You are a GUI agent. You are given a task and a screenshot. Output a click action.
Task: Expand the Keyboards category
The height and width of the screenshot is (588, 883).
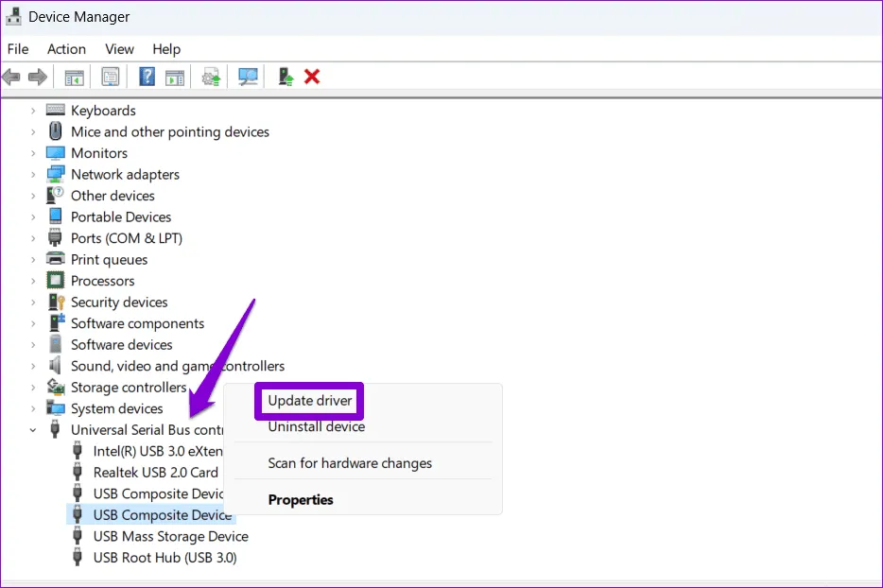pyautogui.click(x=33, y=111)
